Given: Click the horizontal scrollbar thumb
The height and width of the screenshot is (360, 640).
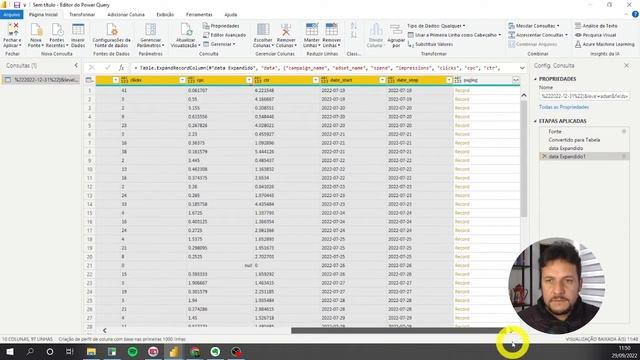Looking at the screenshot, I should pos(398,330).
